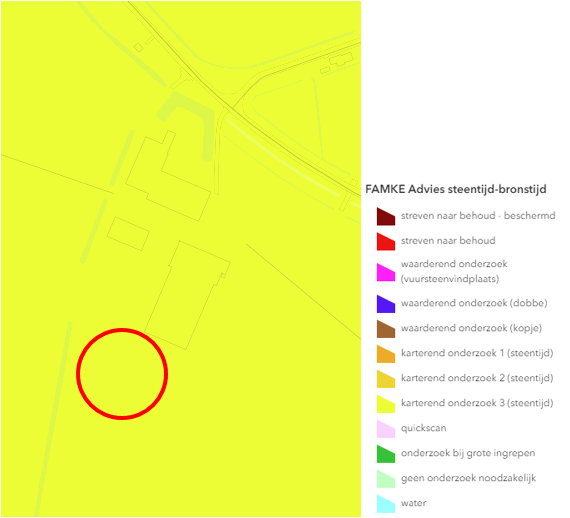Image resolution: width=570 pixels, height=518 pixels.
Task: Click the label 'waarderend onderzoek (dobbe)'
Action: 474,303
